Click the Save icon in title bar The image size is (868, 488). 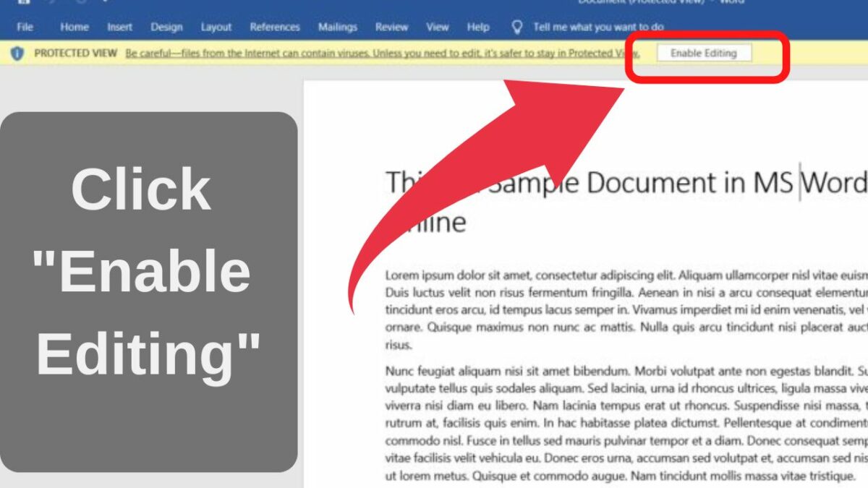(23, 2)
